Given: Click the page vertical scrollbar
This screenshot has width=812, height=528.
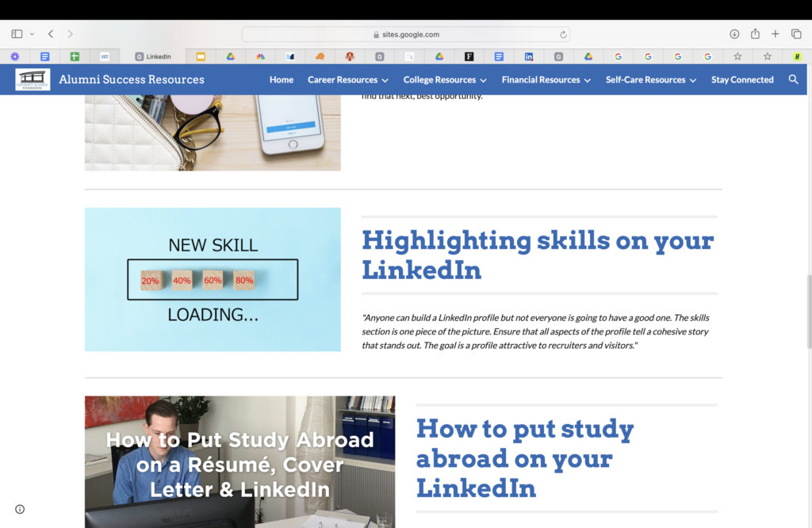Looking at the screenshot, I should (x=809, y=312).
